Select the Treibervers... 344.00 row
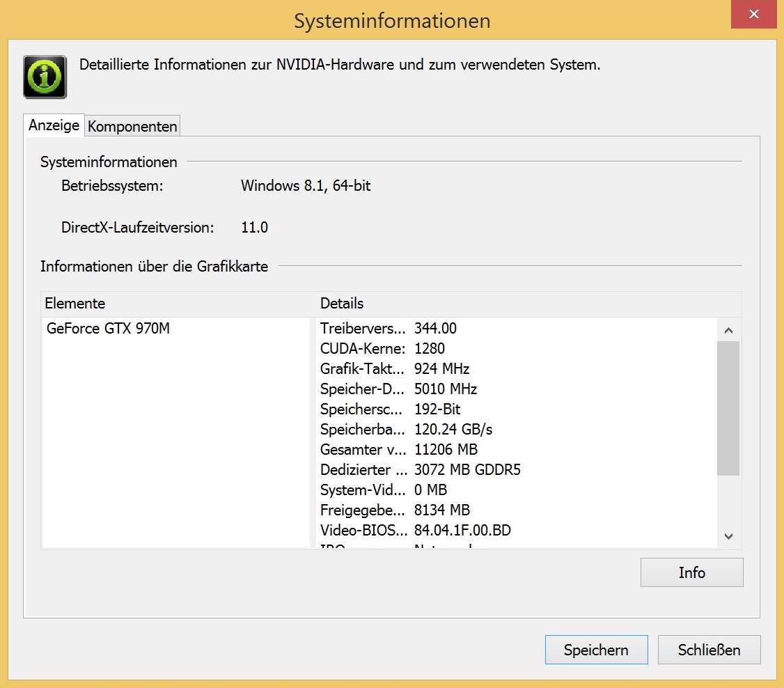784x688 pixels. coord(517,329)
